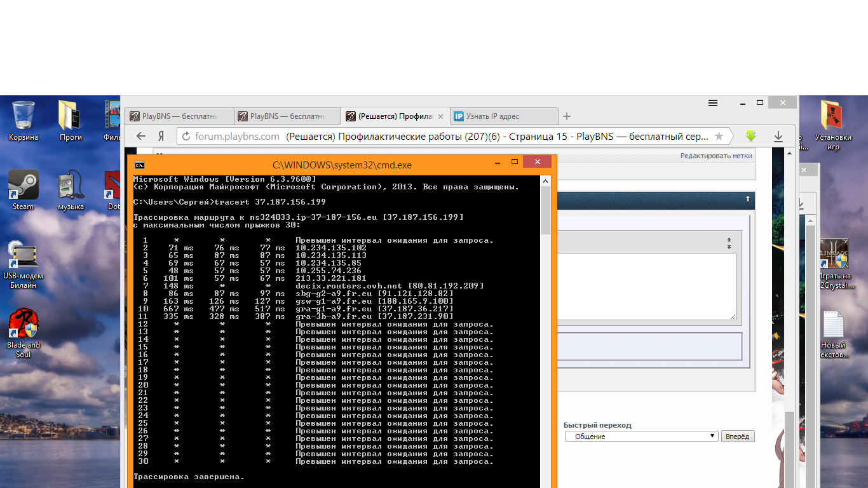Viewport: 868px width, 488px height.
Task: Bookmark the page with the star icon
Action: (x=719, y=136)
